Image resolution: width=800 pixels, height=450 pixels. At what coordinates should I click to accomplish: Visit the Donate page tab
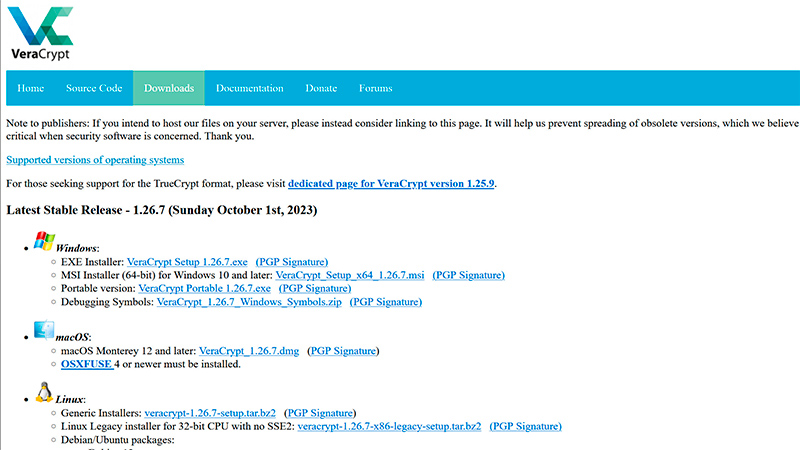click(321, 88)
